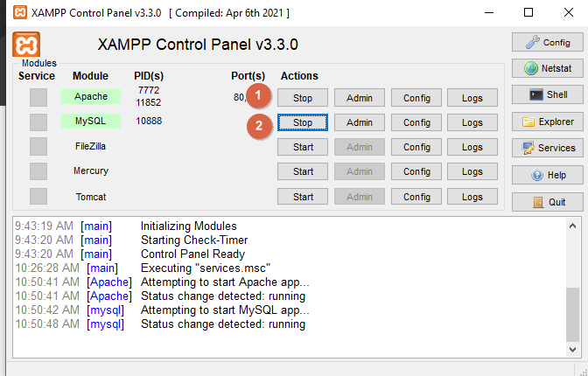Start the Tomcat module
Image resolution: width=588 pixels, height=376 pixels.
click(x=303, y=197)
